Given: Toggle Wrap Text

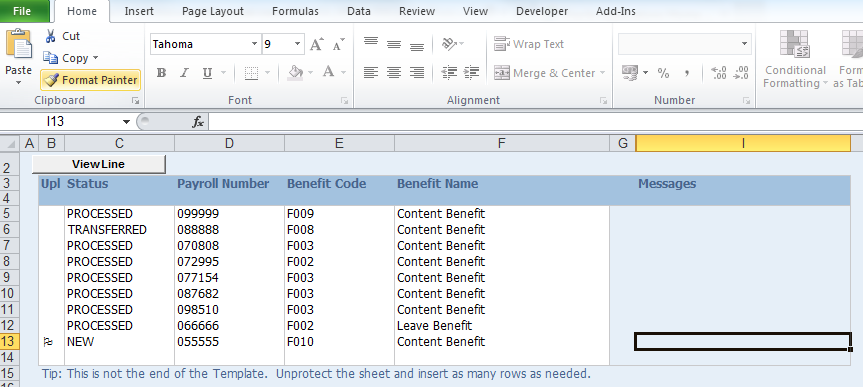Looking at the screenshot, I should point(529,44).
